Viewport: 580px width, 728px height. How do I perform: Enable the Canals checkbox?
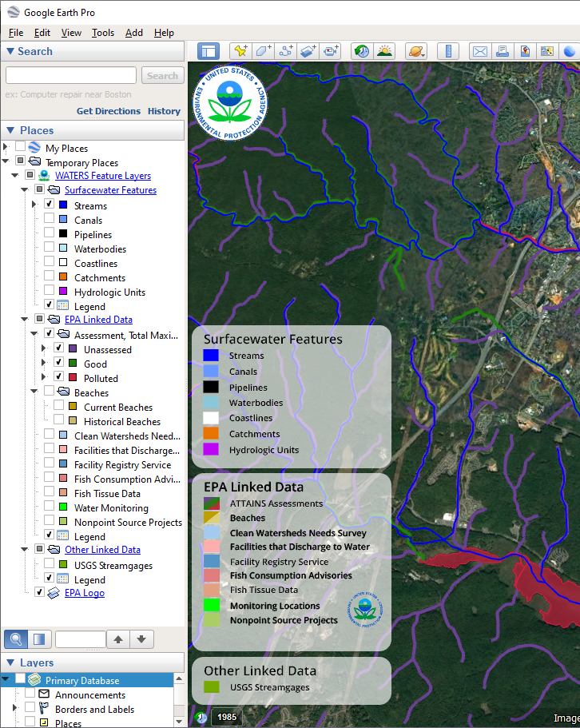click(49, 218)
